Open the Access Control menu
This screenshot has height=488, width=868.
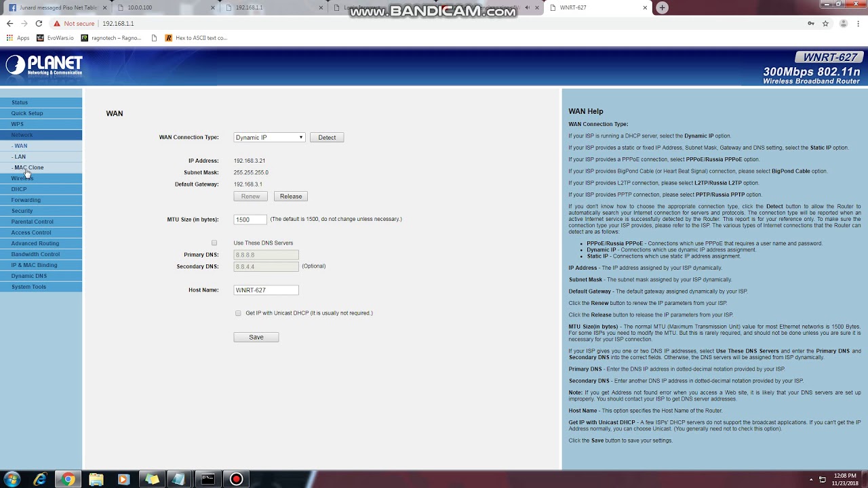coord(41,232)
